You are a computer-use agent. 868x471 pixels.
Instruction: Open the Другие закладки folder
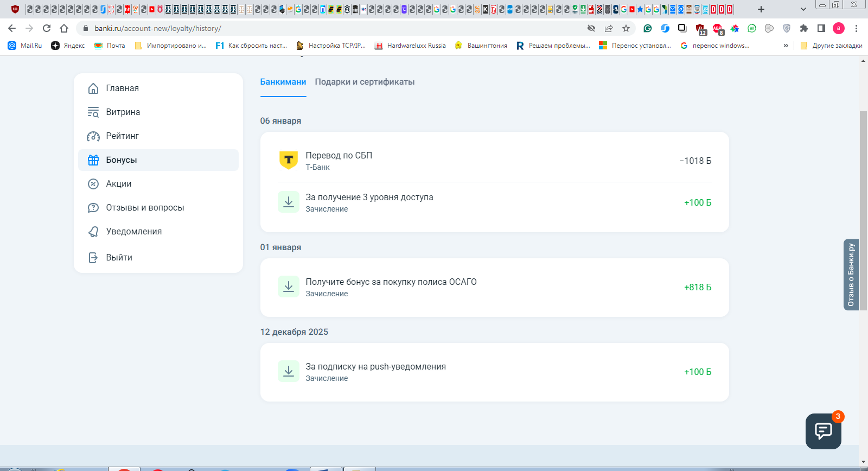point(831,46)
